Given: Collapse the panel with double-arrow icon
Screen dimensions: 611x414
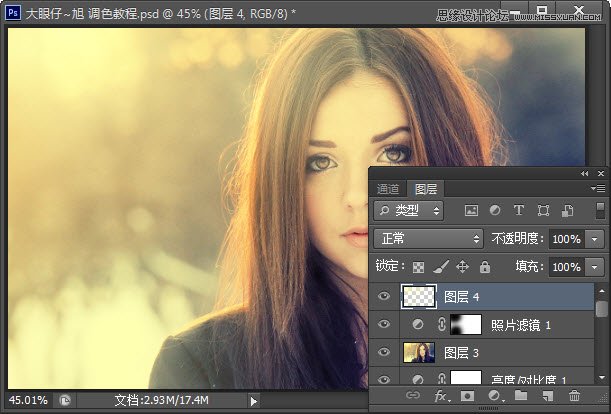Looking at the screenshot, I should tap(585, 173).
